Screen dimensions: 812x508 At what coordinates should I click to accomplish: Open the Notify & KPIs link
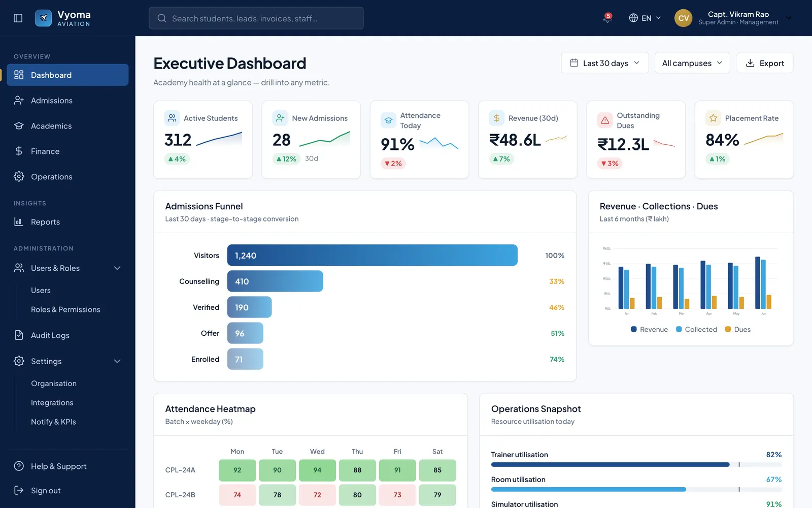[53, 422]
